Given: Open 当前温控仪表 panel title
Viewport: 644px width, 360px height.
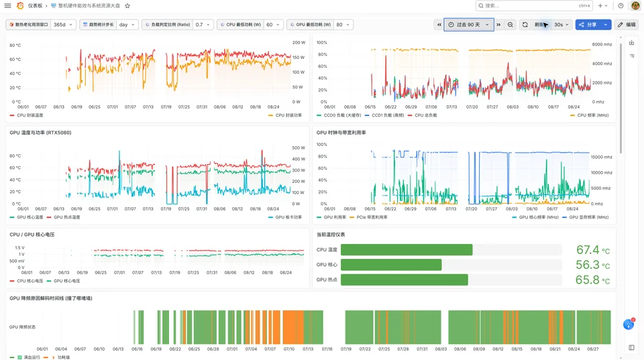Looking at the screenshot, I should coord(331,235).
